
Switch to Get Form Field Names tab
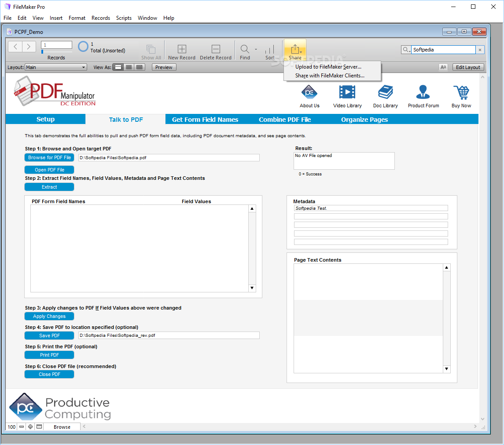(x=205, y=120)
